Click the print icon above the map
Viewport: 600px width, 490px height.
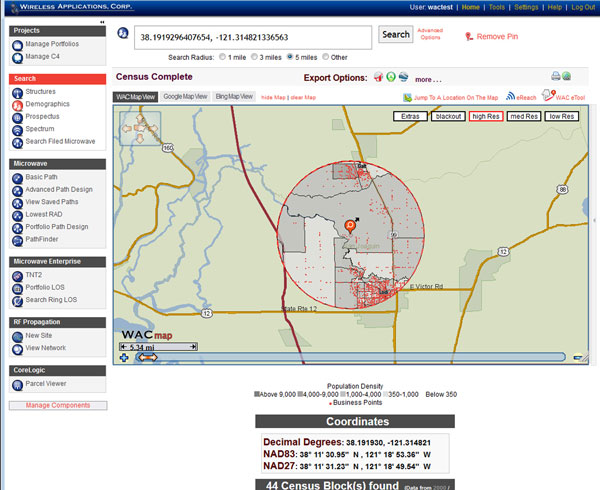pyautogui.click(x=555, y=76)
